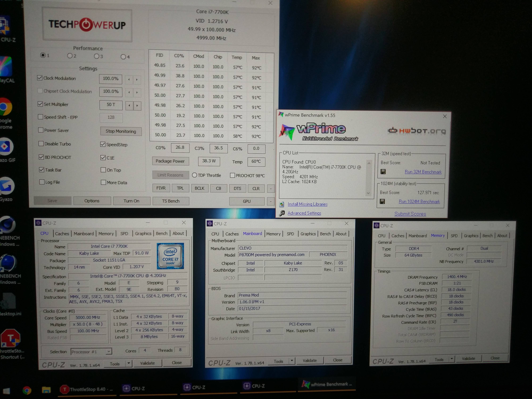Click the Speed Shift EPP 128 field
Image resolution: width=532 pixels, height=399 pixels.
click(111, 118)
